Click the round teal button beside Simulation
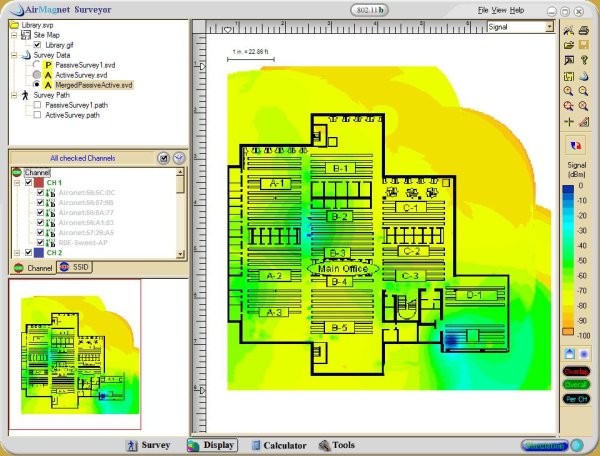Image resolution: width=600 pixels, height=456 pixels. [x=577, y=445]
